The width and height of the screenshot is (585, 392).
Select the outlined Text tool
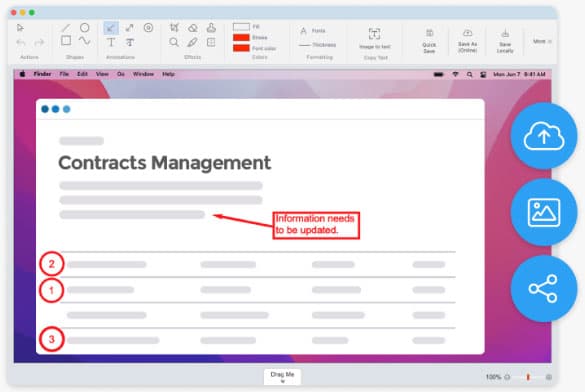(x=130, y=43)
